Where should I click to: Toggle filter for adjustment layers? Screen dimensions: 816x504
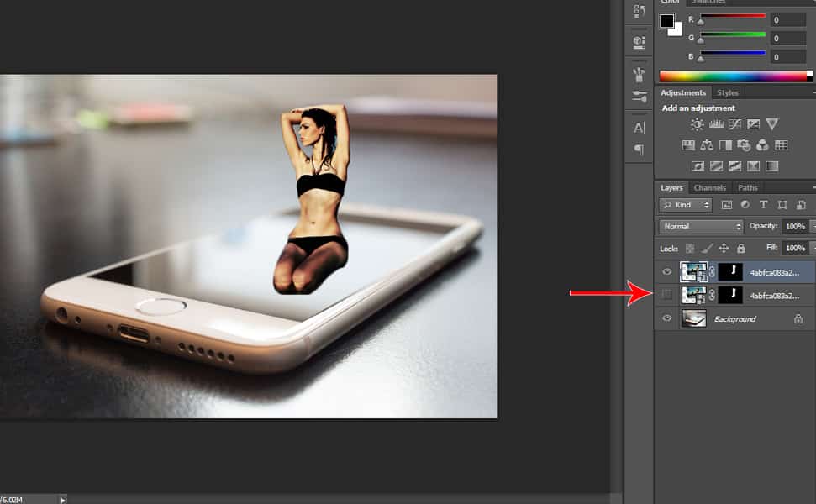click(x=745, y=205)
